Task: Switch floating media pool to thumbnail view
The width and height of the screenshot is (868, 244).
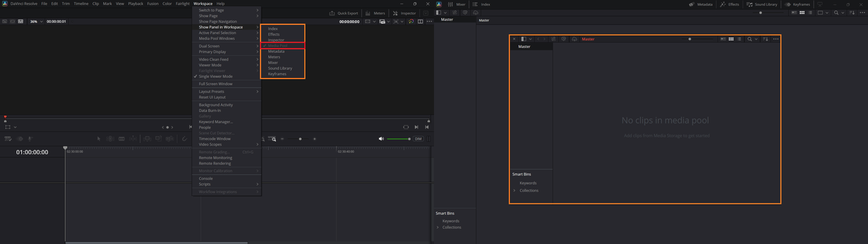Action: (x=731, y=39)
